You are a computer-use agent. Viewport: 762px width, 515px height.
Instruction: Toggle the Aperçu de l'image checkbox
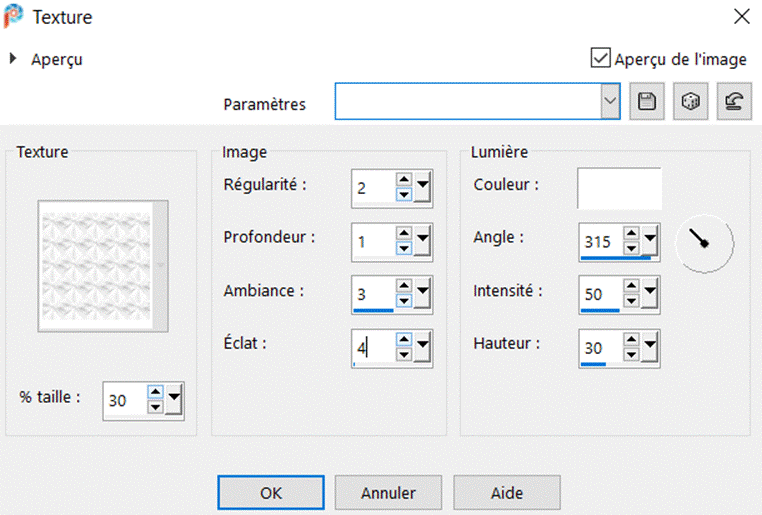point(601,58)
